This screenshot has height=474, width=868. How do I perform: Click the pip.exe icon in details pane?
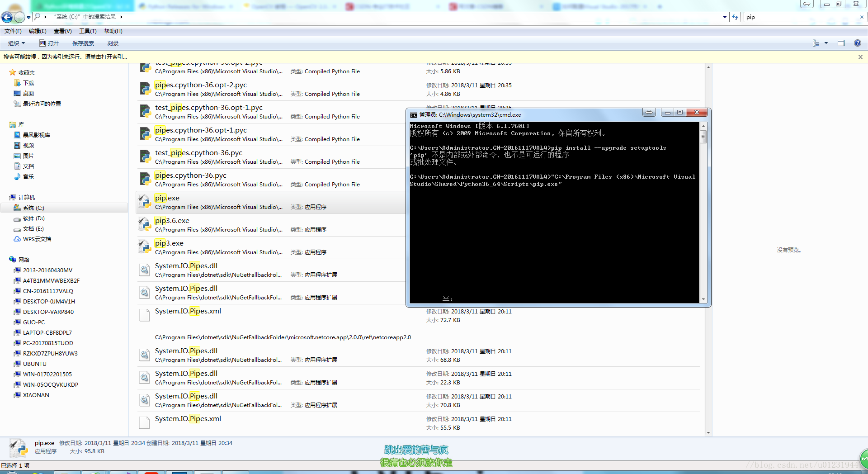click(x=19, y=448)
